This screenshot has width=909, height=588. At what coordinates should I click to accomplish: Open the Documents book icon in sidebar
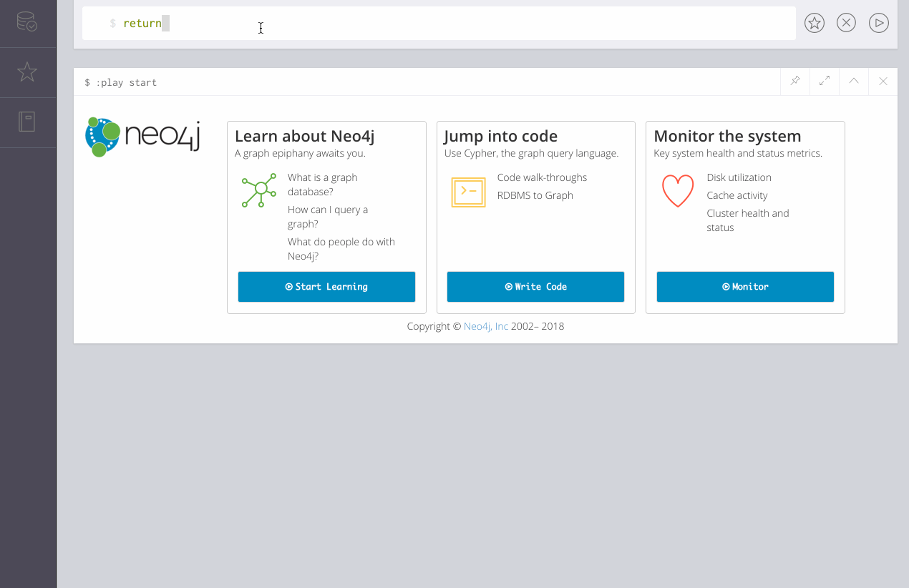click(27, 122)
